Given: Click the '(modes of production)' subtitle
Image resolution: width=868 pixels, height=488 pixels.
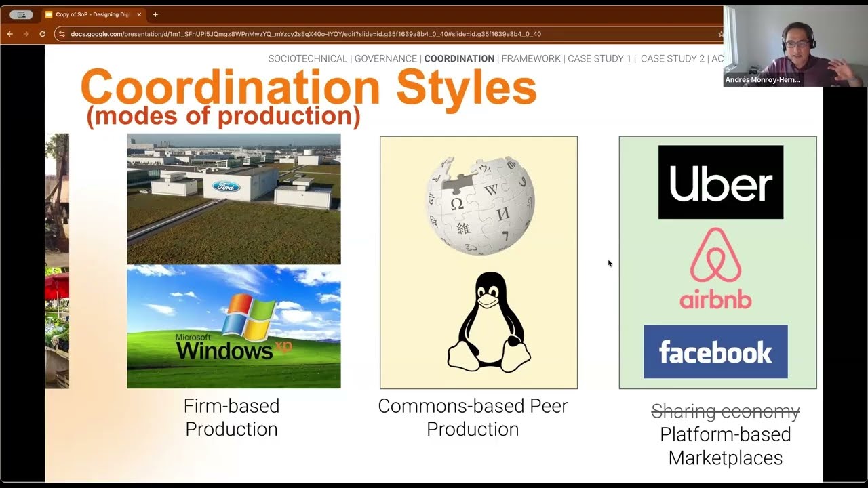Looking at the screenshot, I should pyautogui.click(x=223, y=116).
